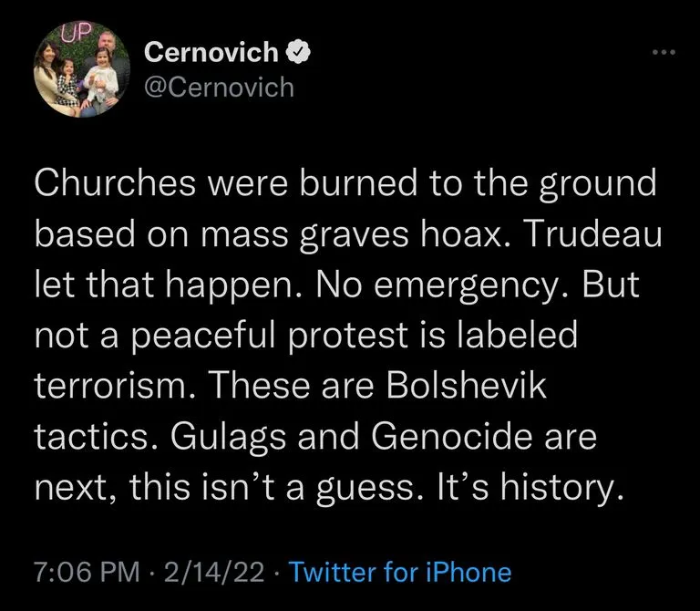Click the last line ending "It's history."
This screenshot has height=611, width=700.
328,491
